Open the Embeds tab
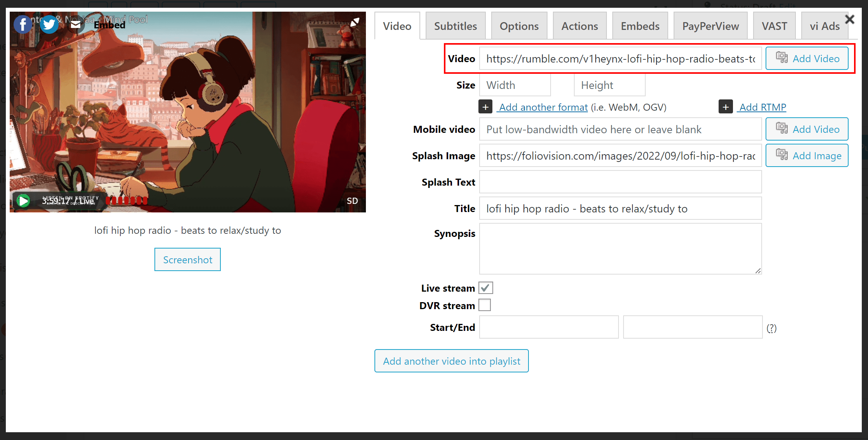 click(x=640, y=26)
